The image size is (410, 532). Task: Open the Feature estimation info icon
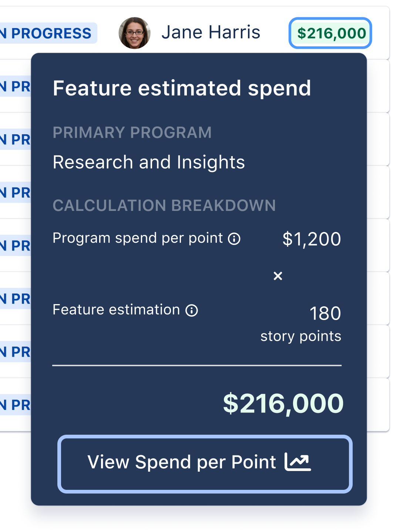point(192,310)
